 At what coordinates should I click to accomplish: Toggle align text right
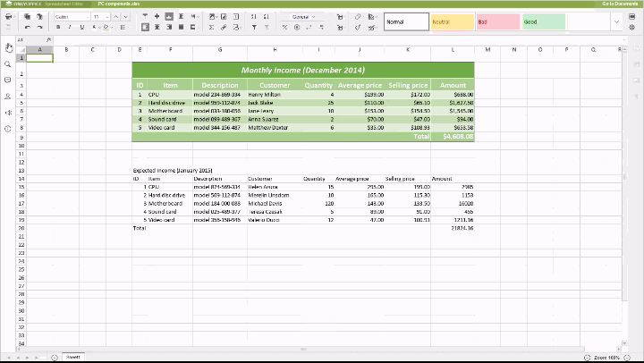(x=169, y=28)
